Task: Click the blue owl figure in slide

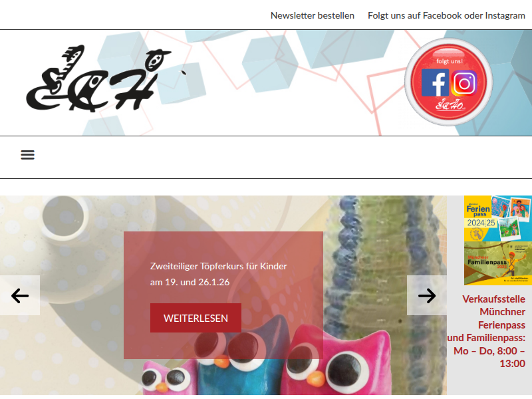Action: click(243, 356)
